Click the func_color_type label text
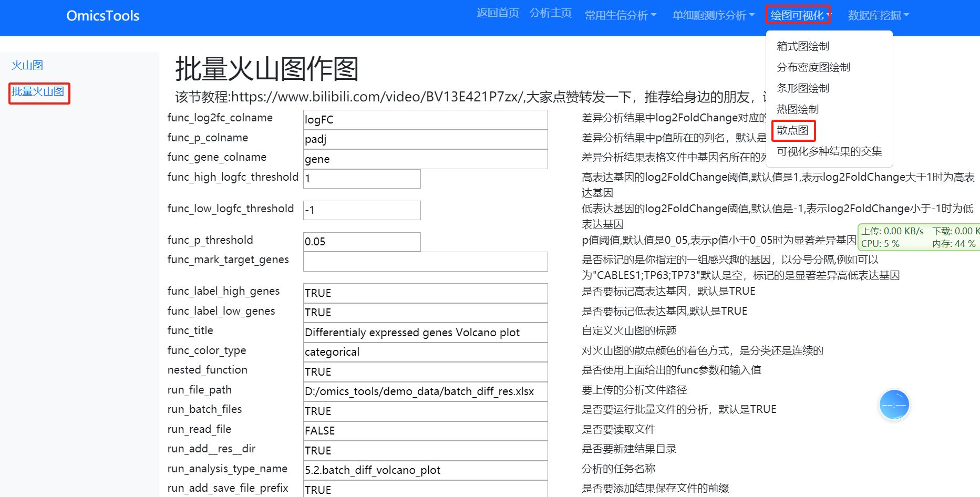The width and height of the screenshot is (980, 497). coord(207,350)
